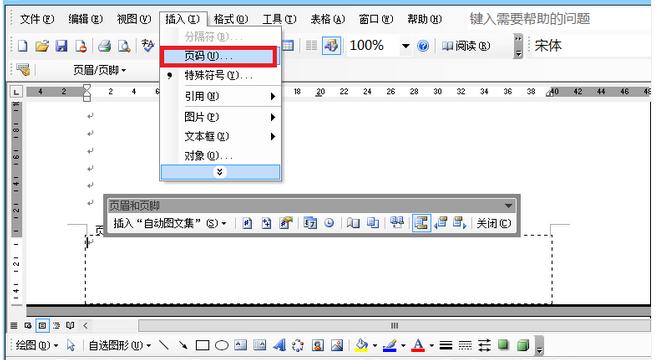Click the Insert Table icon beside the menu

[288, 46]
